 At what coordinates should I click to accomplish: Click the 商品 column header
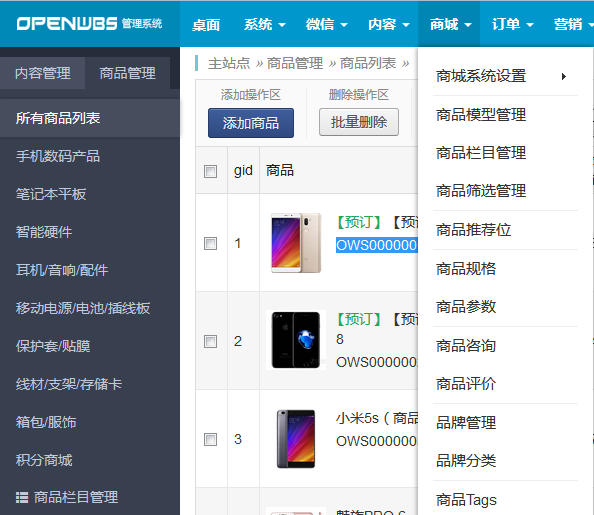coord(280,171)
